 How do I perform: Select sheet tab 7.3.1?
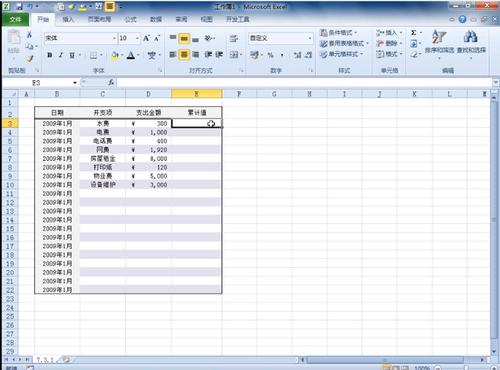[x=45, y=360]
